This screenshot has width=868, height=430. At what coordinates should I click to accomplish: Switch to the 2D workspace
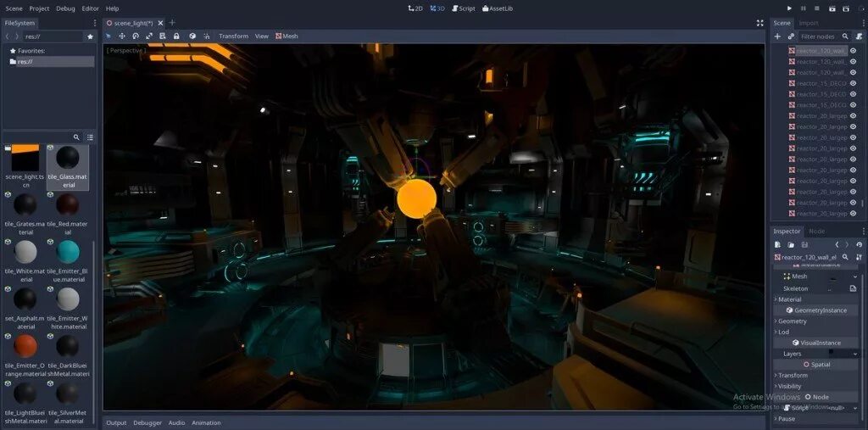click(x=415, y=8)
